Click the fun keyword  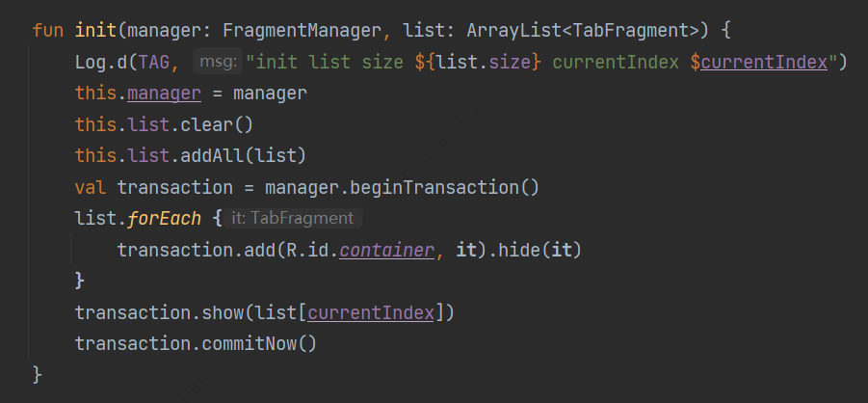click(47, 30)
